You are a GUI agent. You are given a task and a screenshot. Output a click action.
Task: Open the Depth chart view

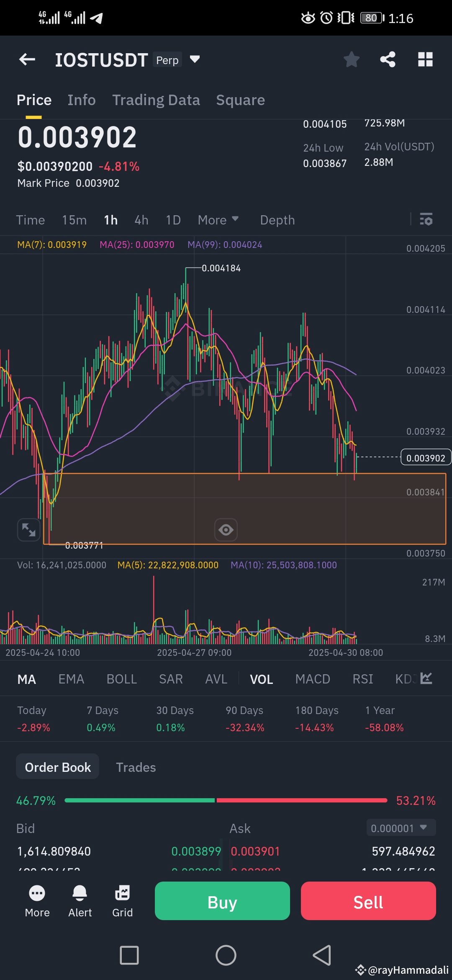pyautogui.click(x=277, y=220)
